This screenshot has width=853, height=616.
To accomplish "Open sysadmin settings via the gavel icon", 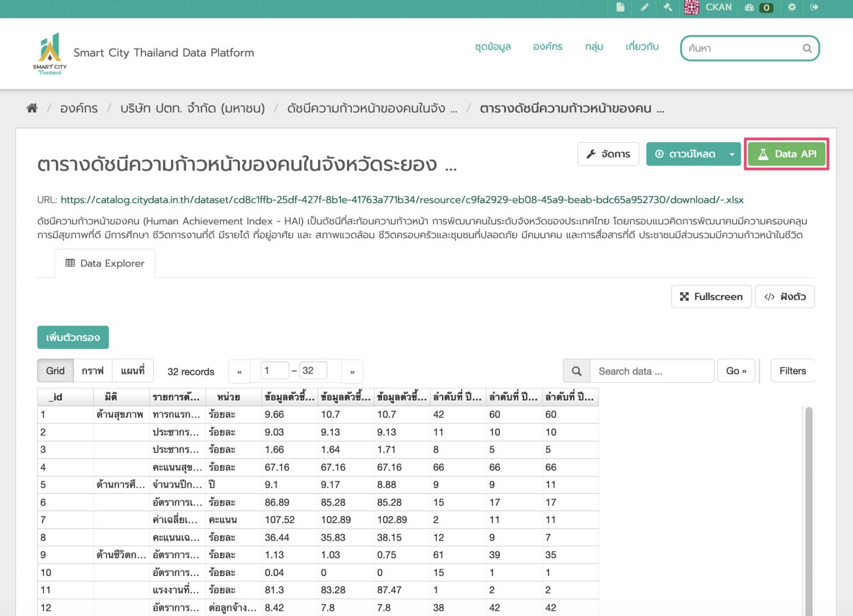I will [x=668, y=7].
